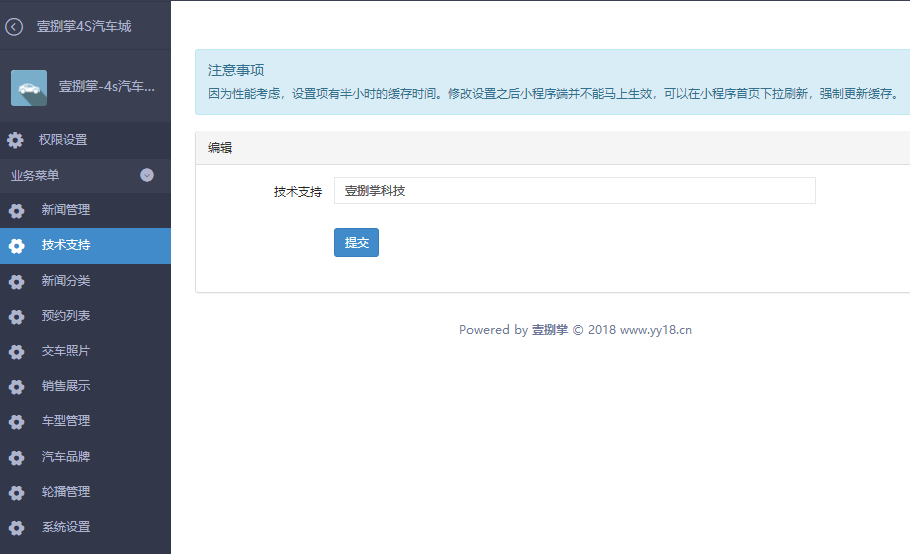Click the gear icon next to 交车照片

pyautogui.click(x=16, y=352)
